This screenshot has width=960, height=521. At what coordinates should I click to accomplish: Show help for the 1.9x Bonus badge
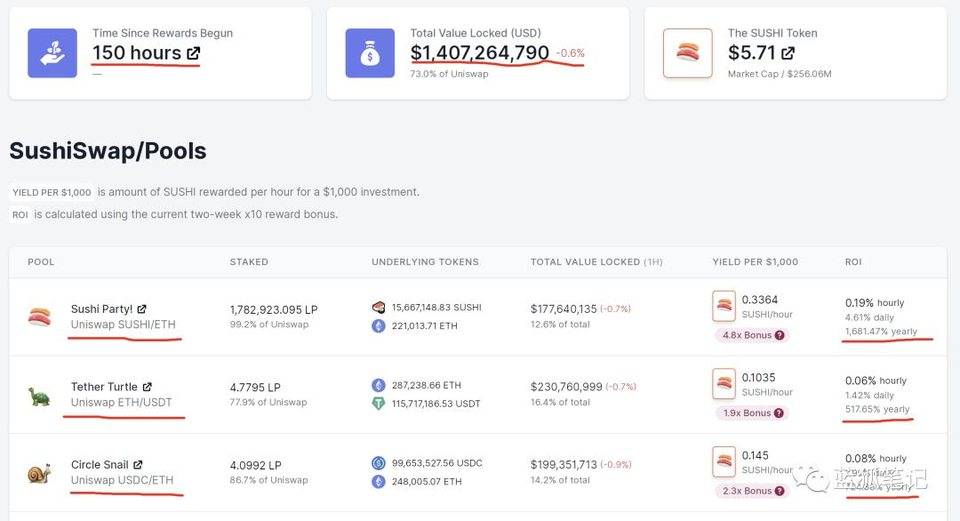[779, 413]
